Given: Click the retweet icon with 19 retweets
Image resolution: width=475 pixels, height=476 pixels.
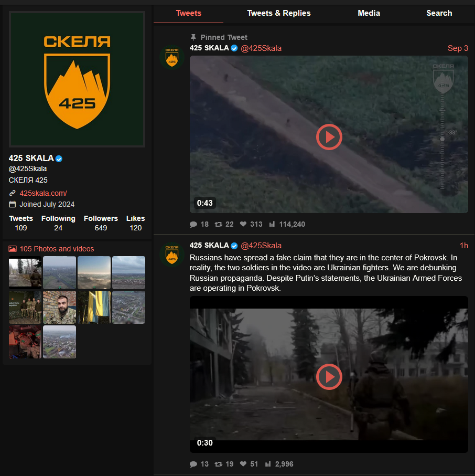Looking at the screenshot, I should pos(218,464).
